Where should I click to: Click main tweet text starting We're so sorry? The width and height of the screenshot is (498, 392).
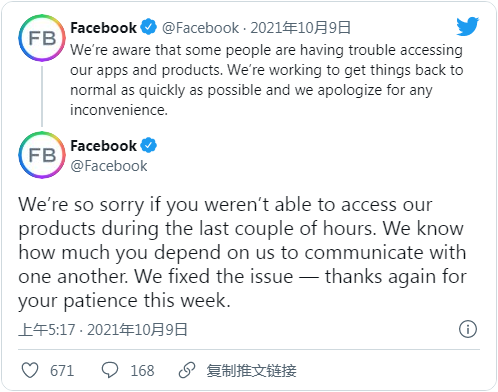242,252
